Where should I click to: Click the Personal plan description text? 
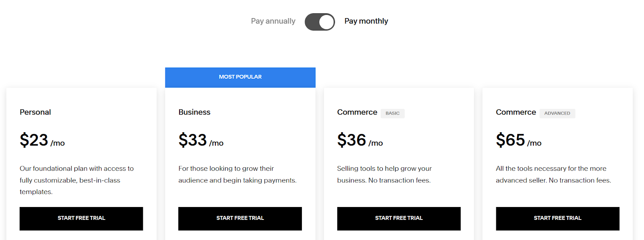point(77,180)
